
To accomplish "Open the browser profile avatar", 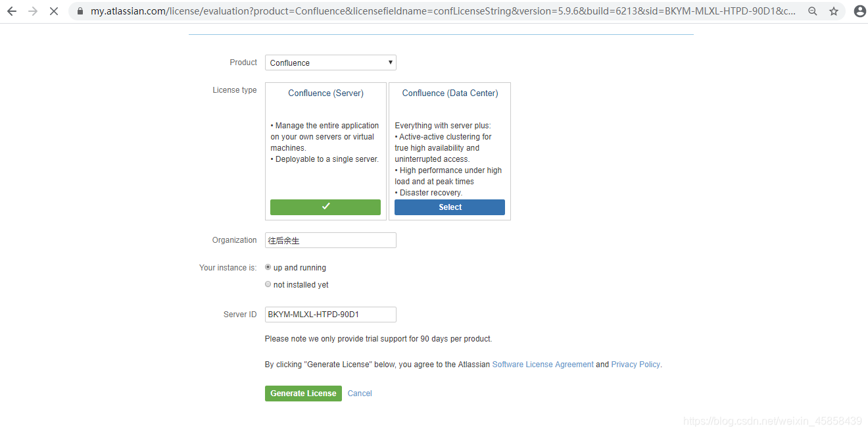I will pyautogui.click(x=859, y=11).
